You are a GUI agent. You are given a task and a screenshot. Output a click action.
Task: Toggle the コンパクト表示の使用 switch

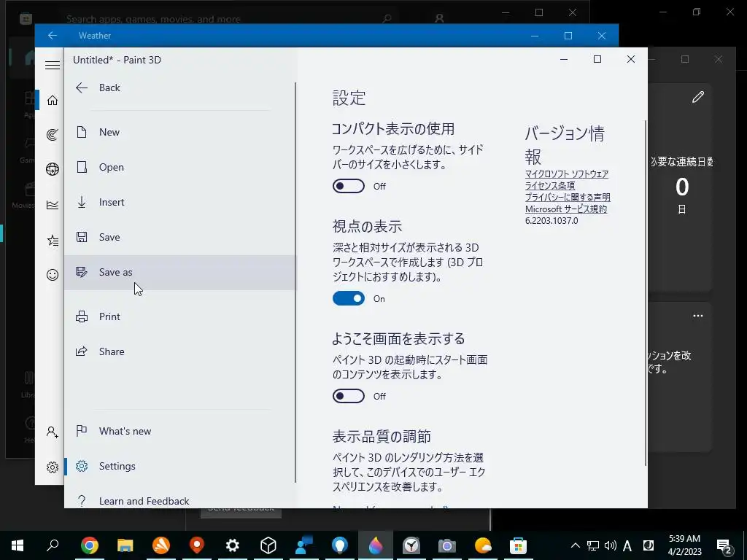click(349, 186)
